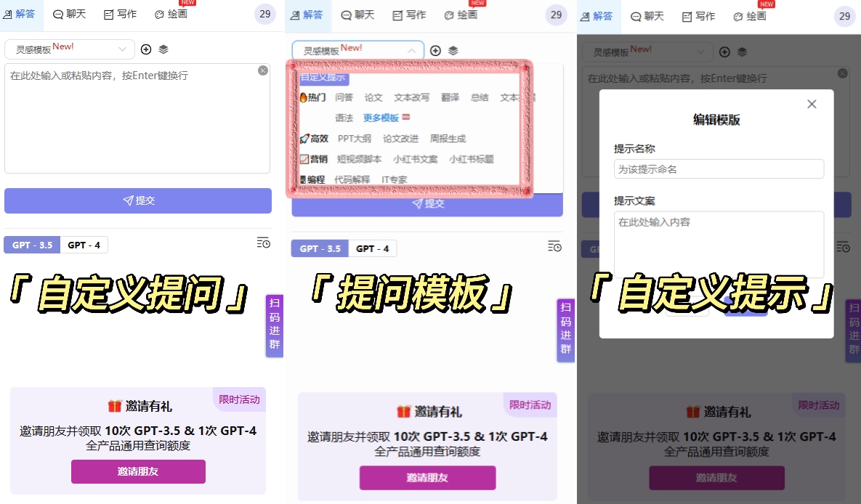Select GPT - 4 model in 提问模板 panel
Image resolution: width=861 pixels, height=504 pixels.
point(372,248)
